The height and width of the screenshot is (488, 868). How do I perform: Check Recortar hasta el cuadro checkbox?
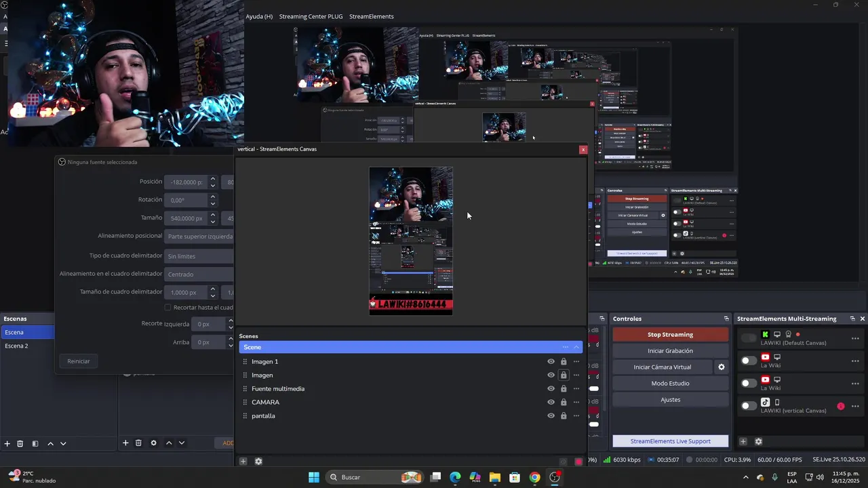click(168, 308)
